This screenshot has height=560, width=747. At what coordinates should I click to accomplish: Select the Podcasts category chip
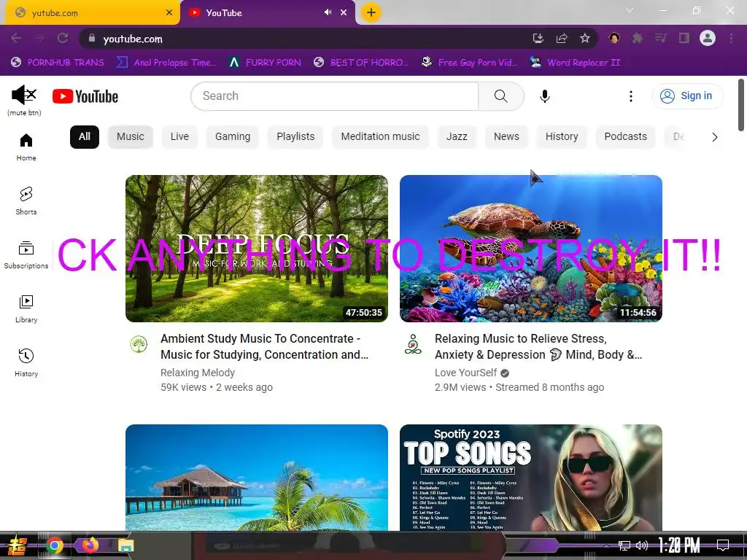[x=625, y=136]
